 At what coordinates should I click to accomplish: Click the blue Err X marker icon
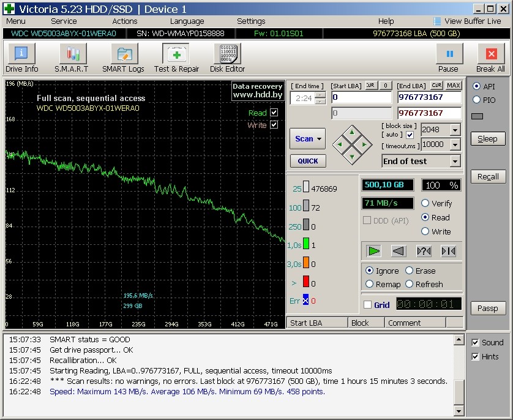(x=305, y=300)
